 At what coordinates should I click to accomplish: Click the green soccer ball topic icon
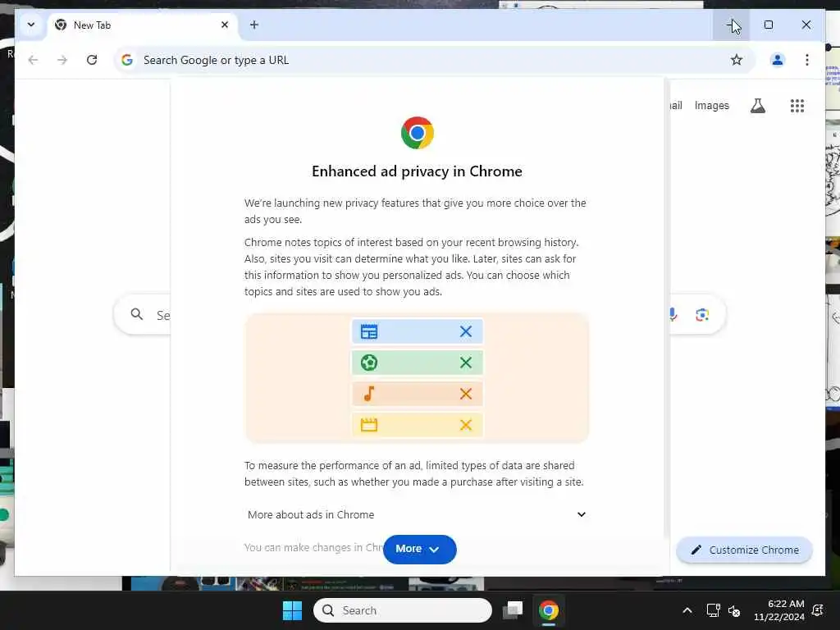pyautogui.click(x=369, y=363)
